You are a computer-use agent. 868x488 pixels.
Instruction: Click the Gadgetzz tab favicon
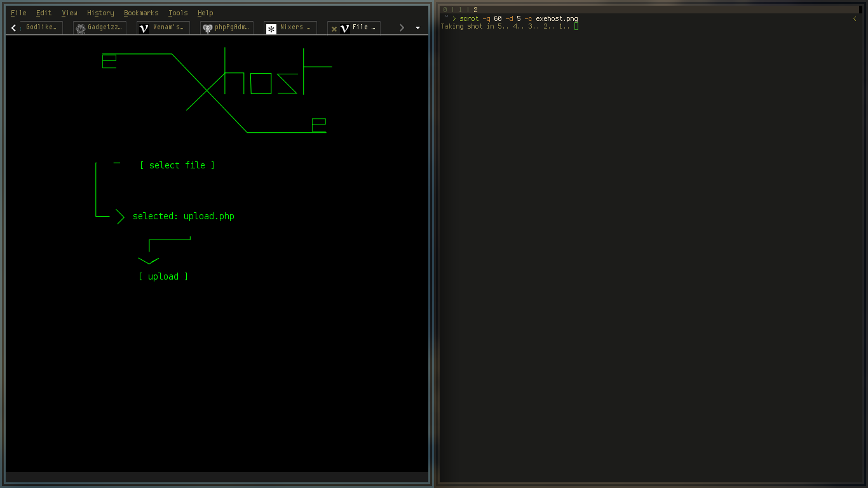tap(81, 29)
